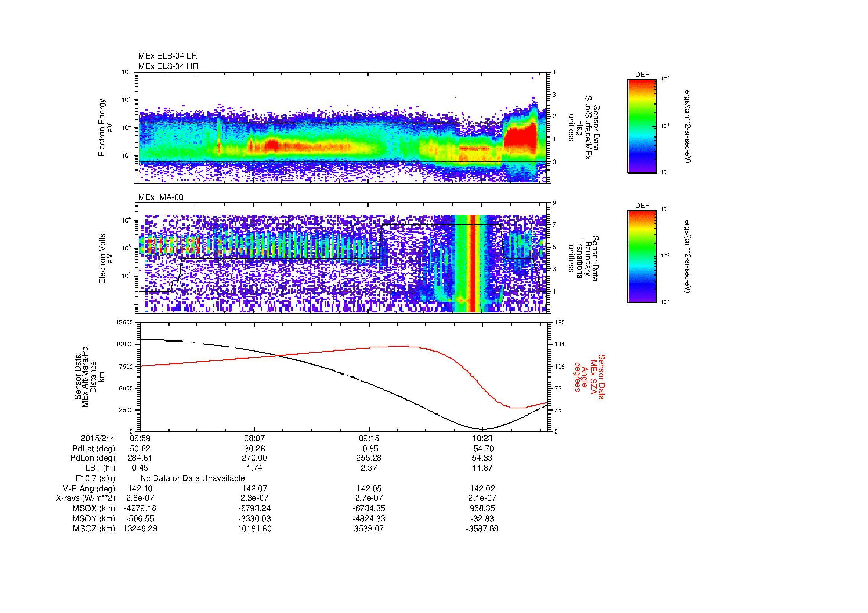Click the MSOX value '958.35'
Image resolution: width=868 pixels, height=613 pixels.
point(482,508)
